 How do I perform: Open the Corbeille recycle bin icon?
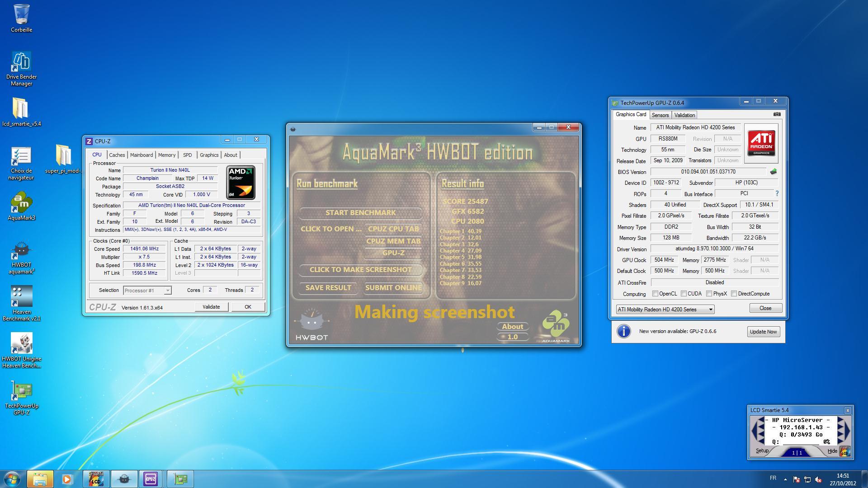[x=21, y=18]
